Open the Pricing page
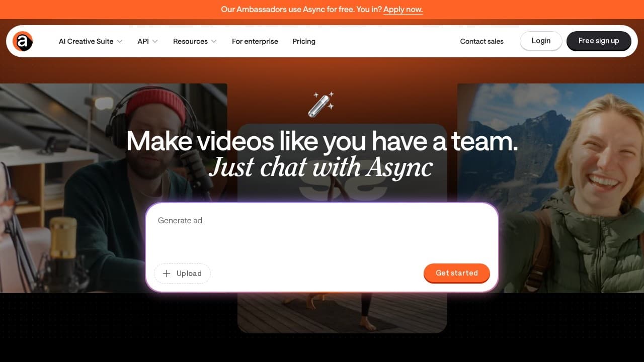 pyautogui.click(x=304, y=41)
